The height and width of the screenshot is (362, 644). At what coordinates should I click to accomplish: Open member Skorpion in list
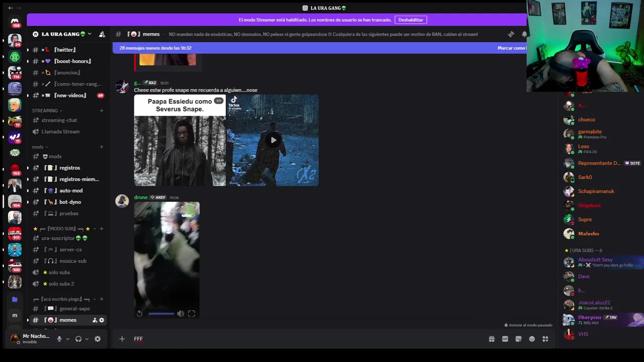point(603,320)
